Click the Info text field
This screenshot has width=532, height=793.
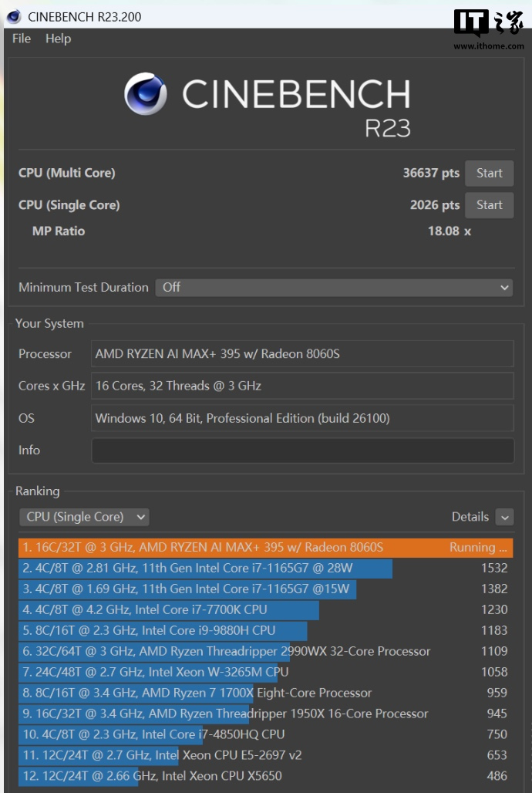pyautogui.click(x=302, y=450)
